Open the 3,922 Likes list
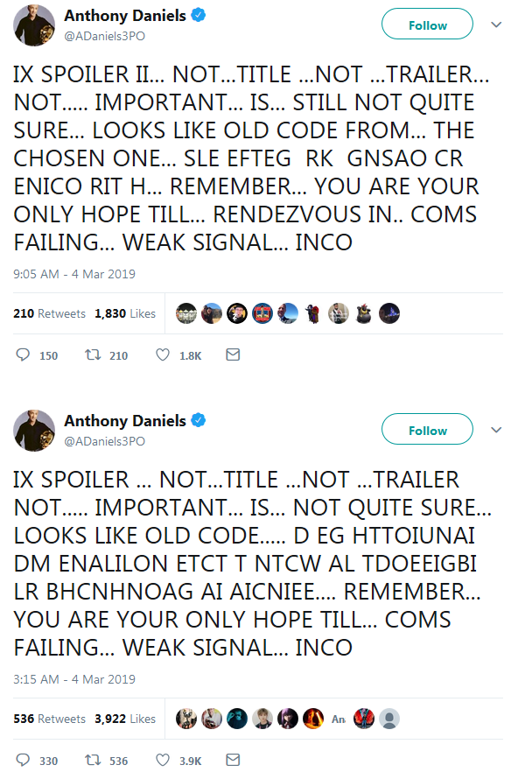 coord(125,719)
